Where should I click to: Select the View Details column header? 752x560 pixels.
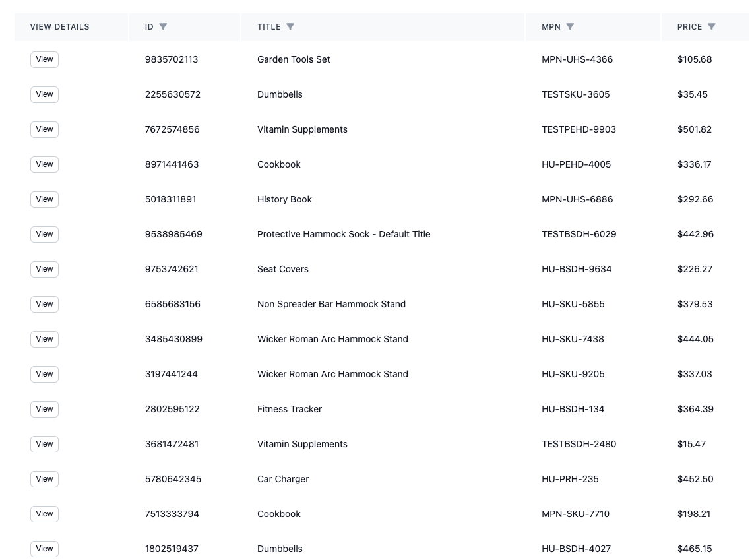59,27
